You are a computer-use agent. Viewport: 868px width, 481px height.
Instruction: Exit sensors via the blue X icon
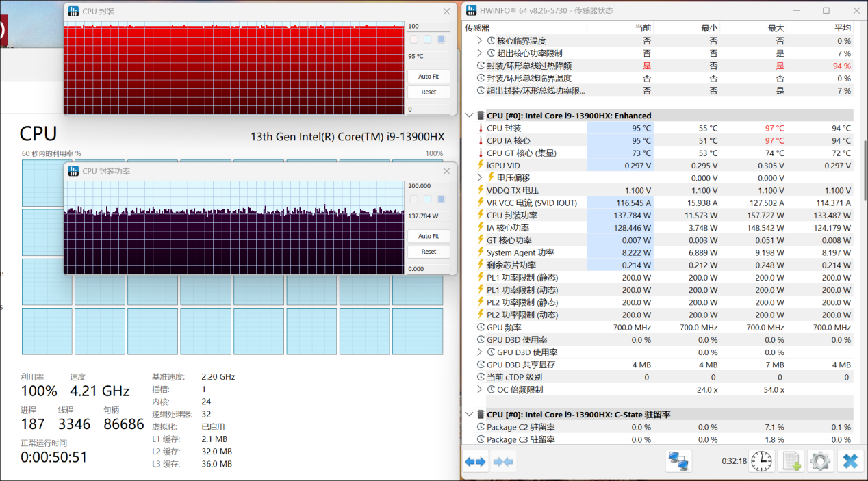tap(851, 460)
